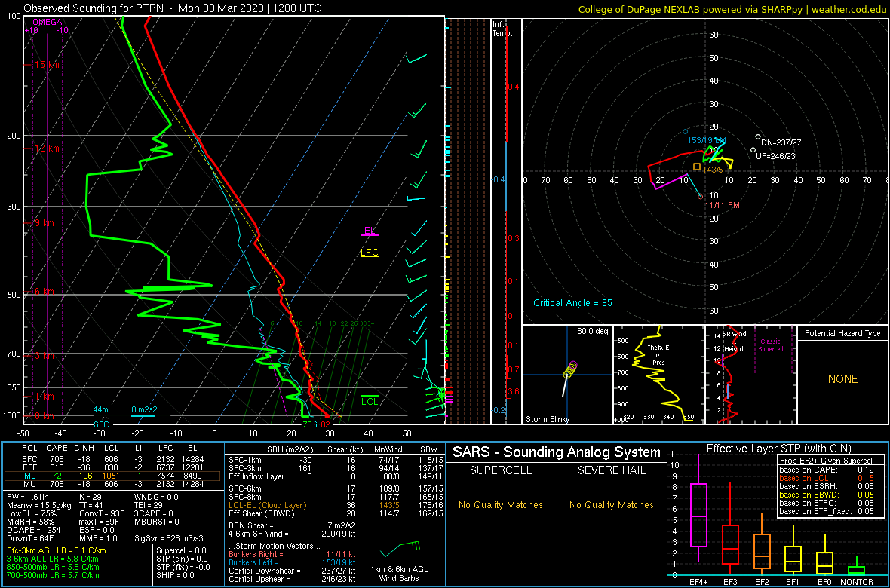Click the Effective Layer STP (with CIN) title
This screenshot has height=588, width=890.
pyautogui.click(x=779, y=449)
